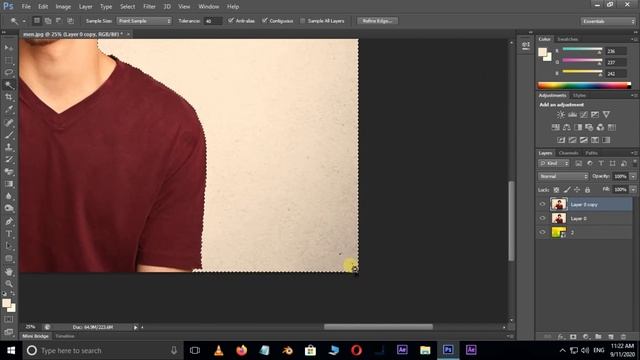Select the Path Selection tool
640x360 pixels.
click(9, 246)
